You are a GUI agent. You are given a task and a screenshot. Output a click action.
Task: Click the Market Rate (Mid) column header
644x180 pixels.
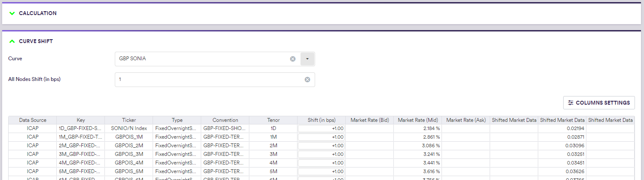417,120
